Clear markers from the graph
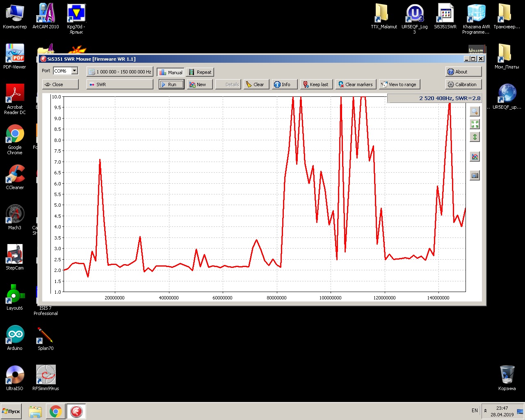Image resolution: width=525 pixels, height=420 pixels. pyautogui.click(x=355, y=84)
